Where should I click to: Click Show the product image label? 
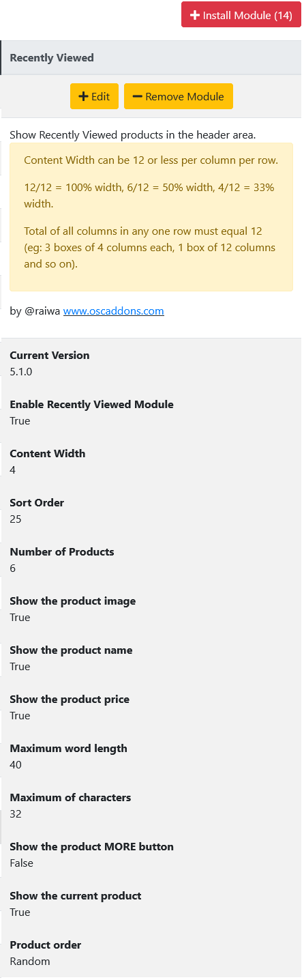click(x=73, y=601)
